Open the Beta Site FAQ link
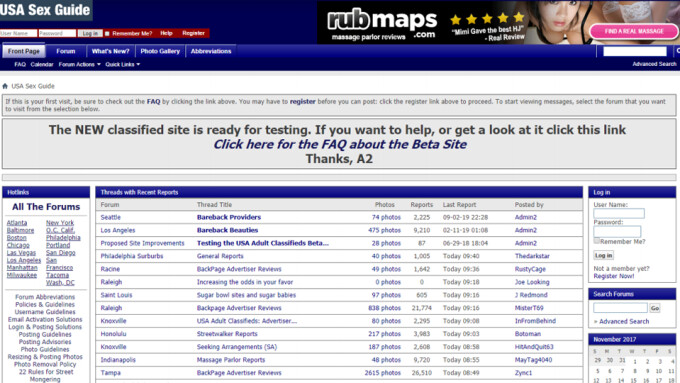This screenshot has width=680, height=383. pyautogui.click(x=340, y=144)
